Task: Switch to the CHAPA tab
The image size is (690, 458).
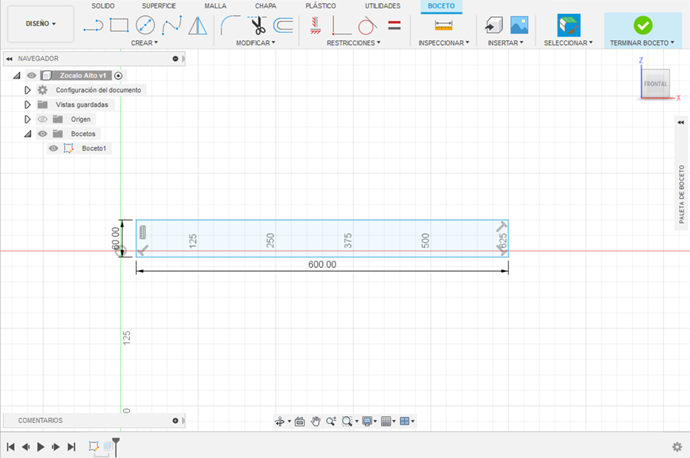Action: tap(265, 6)
